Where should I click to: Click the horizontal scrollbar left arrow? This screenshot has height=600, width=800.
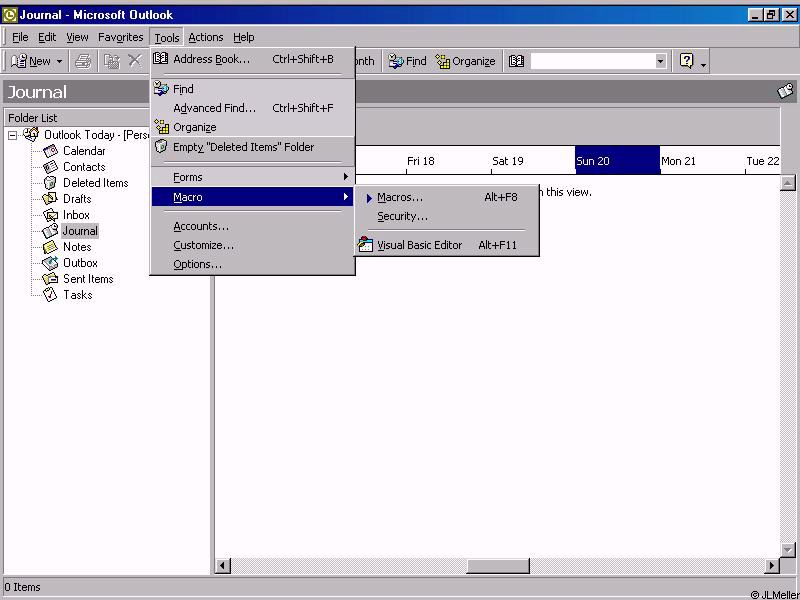(222, 565)
